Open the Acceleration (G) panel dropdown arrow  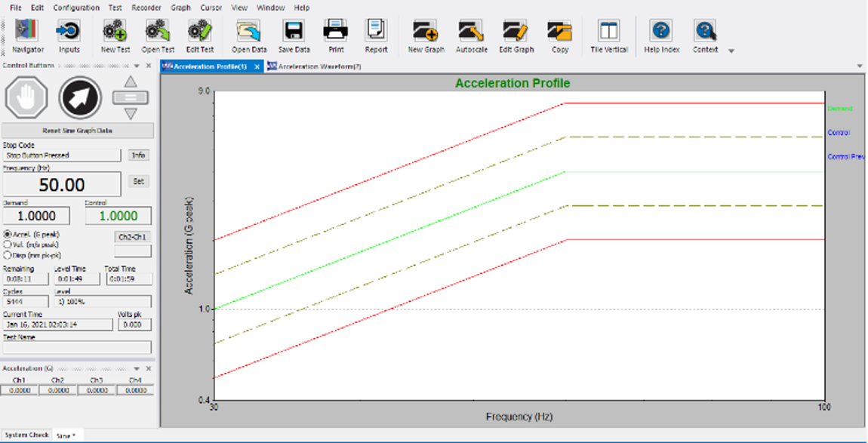137,368
